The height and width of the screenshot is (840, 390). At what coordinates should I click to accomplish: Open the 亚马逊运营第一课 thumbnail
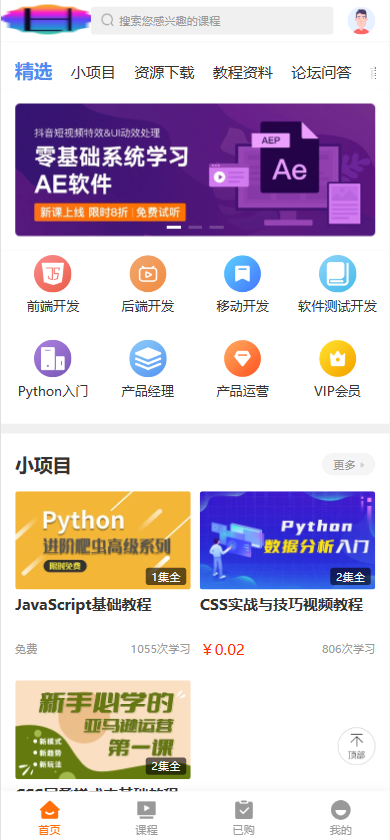tap(103, 730)
